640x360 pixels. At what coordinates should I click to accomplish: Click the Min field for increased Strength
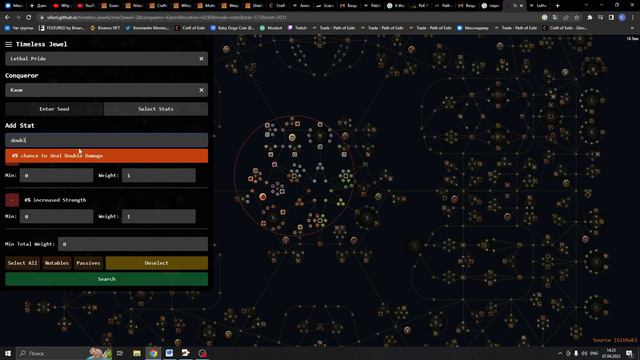pyautogui.click(x=56, y=216)
